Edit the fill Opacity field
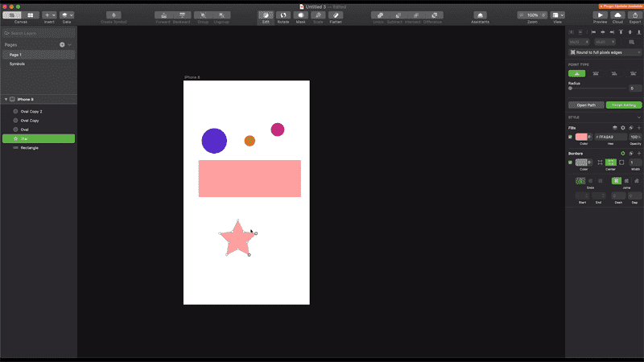Screen dimensions: 644x362 coord(635,137)
